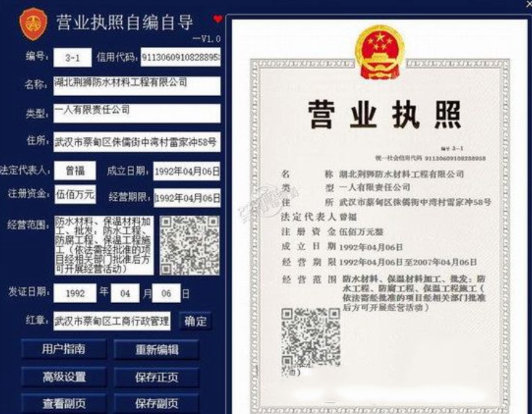Click inside the 经营范围 text area

coord(104,245)
